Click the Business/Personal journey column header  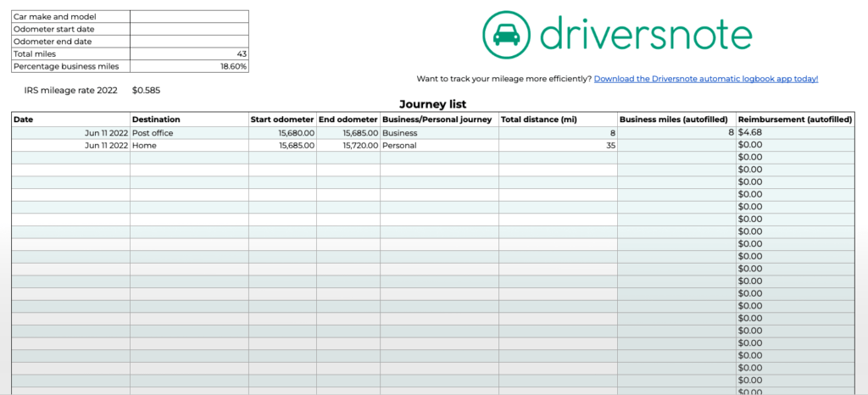tap(439, 120)
